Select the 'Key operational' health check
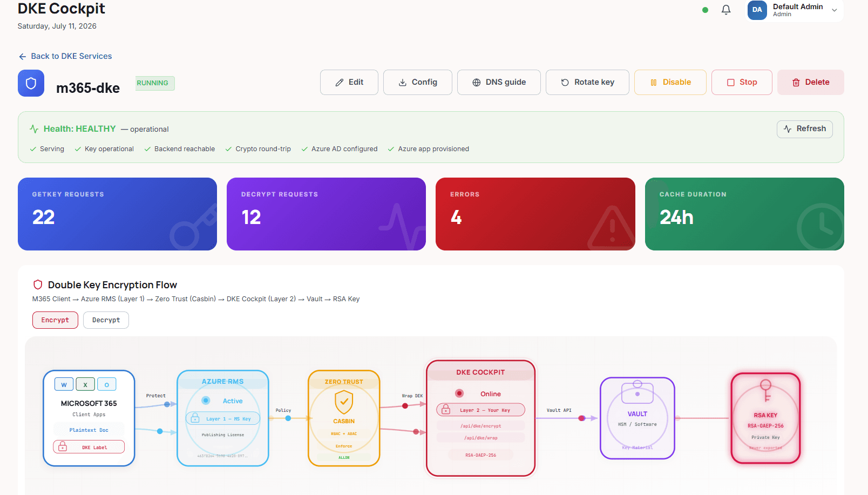Viewport: 868px width, 495px height. (104, 149)
